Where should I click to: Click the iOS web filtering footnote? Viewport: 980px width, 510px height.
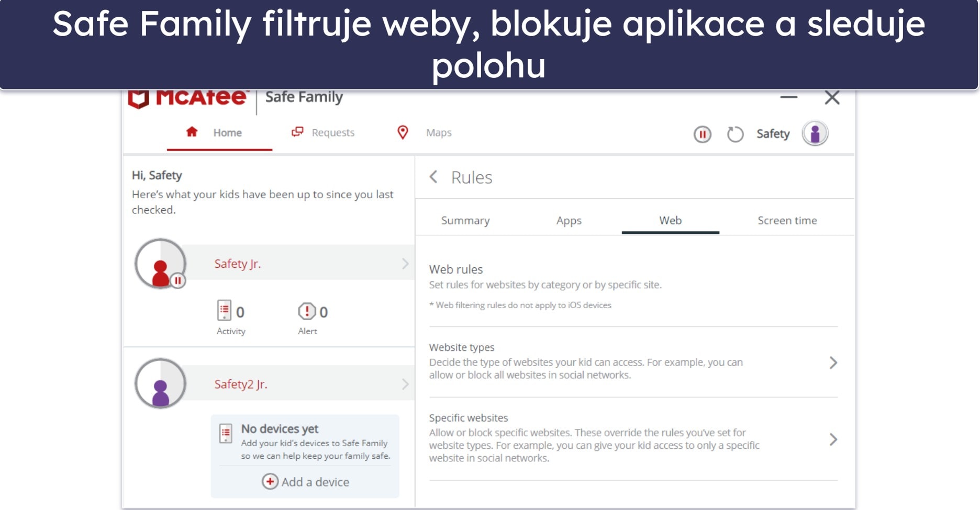click(x=520, y=305)
